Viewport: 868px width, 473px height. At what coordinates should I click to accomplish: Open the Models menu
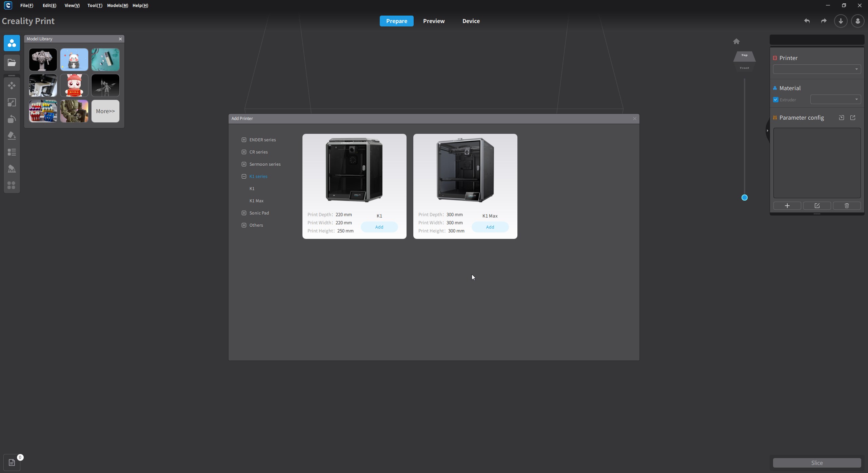click(118, 5)
